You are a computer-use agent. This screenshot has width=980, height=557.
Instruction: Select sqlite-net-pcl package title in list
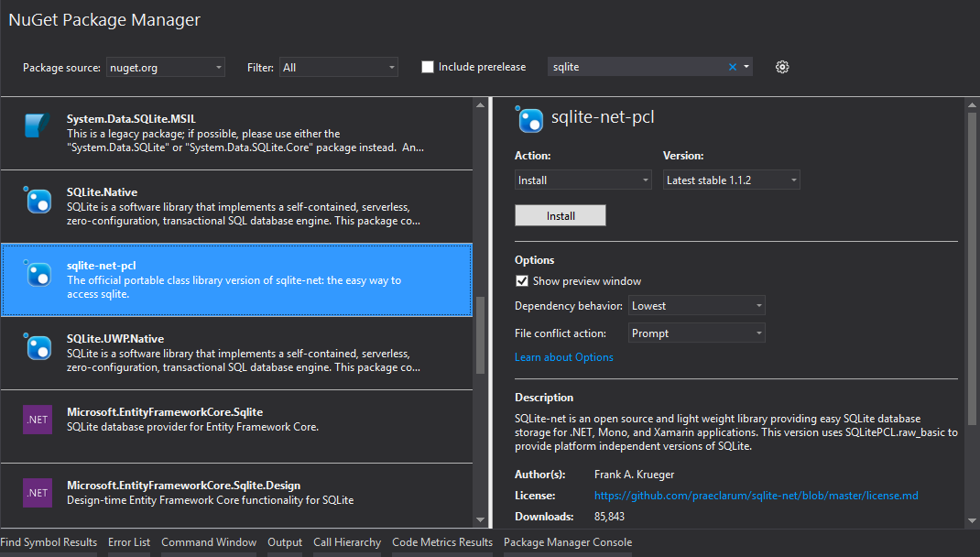[102, 265]
